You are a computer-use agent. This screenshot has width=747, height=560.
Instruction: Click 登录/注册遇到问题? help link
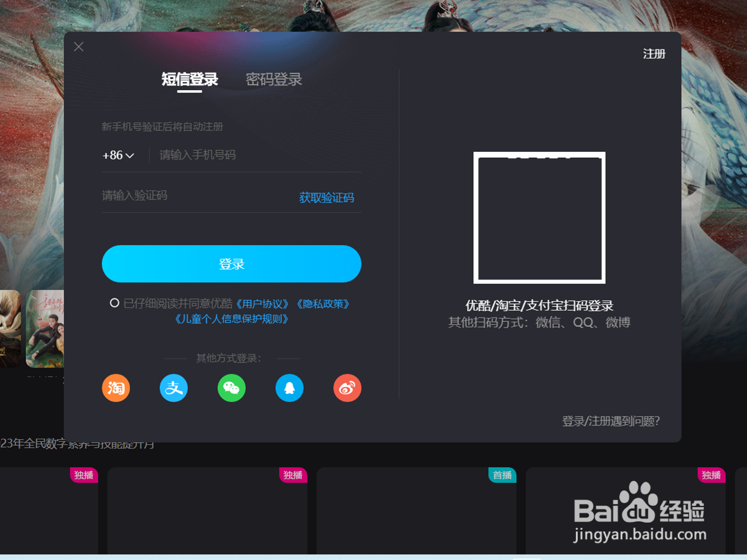[611, 421]
